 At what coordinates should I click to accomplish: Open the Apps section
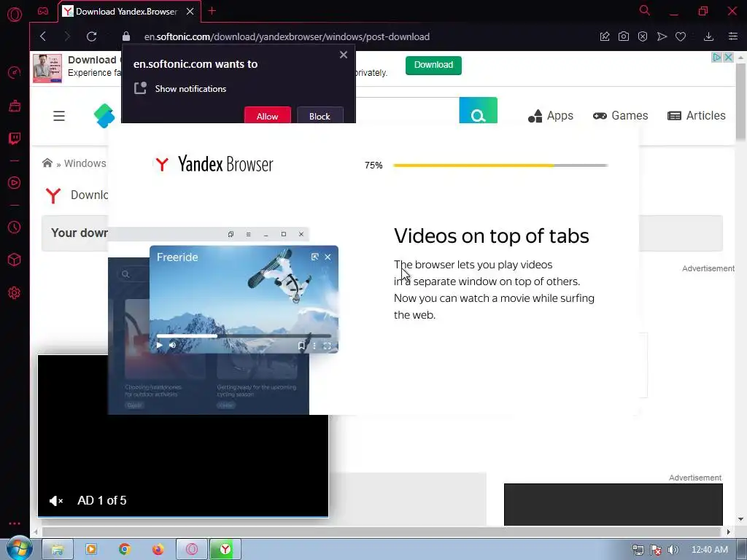click(x=551, y=116)
